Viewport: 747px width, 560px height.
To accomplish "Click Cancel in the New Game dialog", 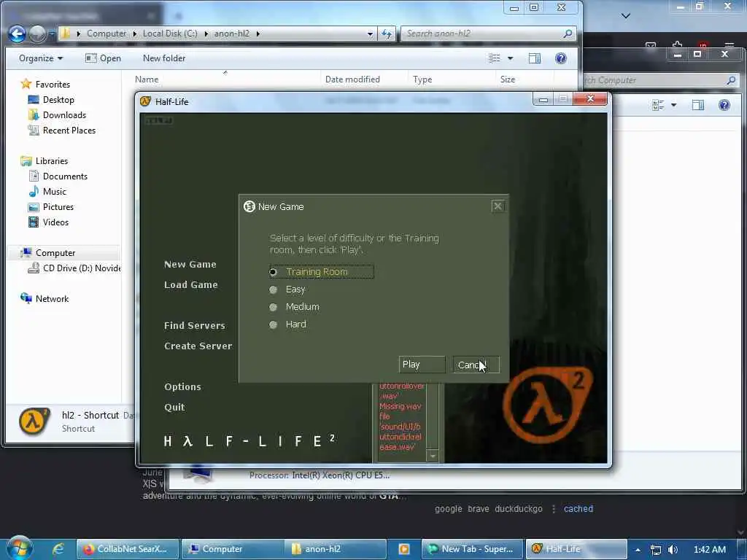I will tap(476, 365).
